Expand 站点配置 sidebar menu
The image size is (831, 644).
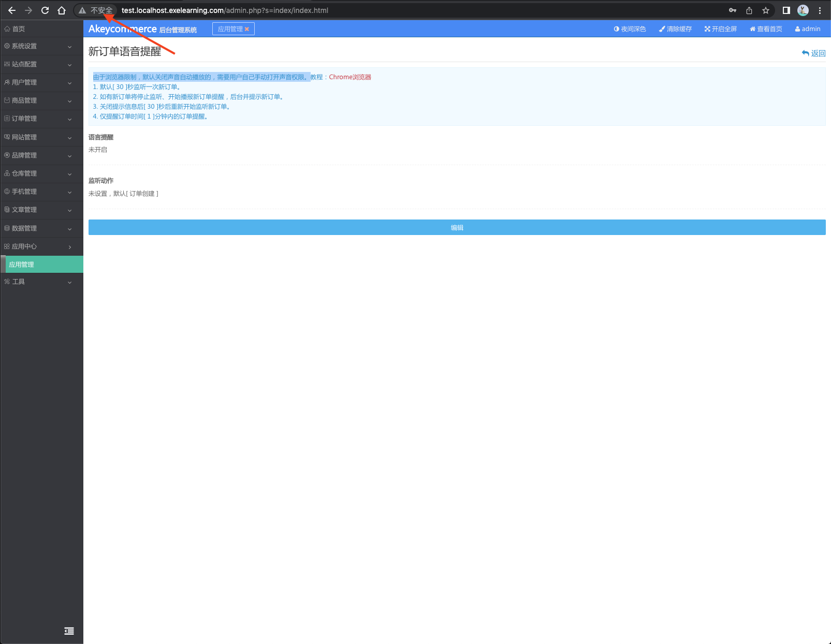click(41, 64)
